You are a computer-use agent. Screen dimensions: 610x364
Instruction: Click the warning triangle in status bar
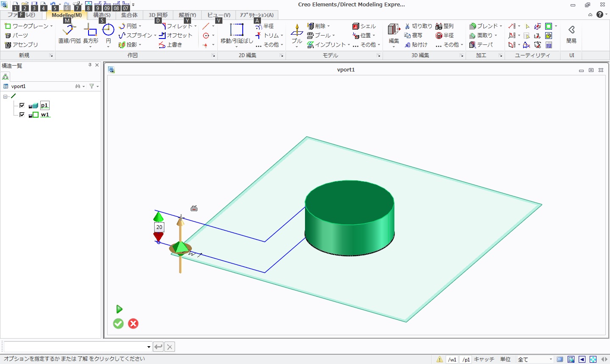(x=440, y=359)
